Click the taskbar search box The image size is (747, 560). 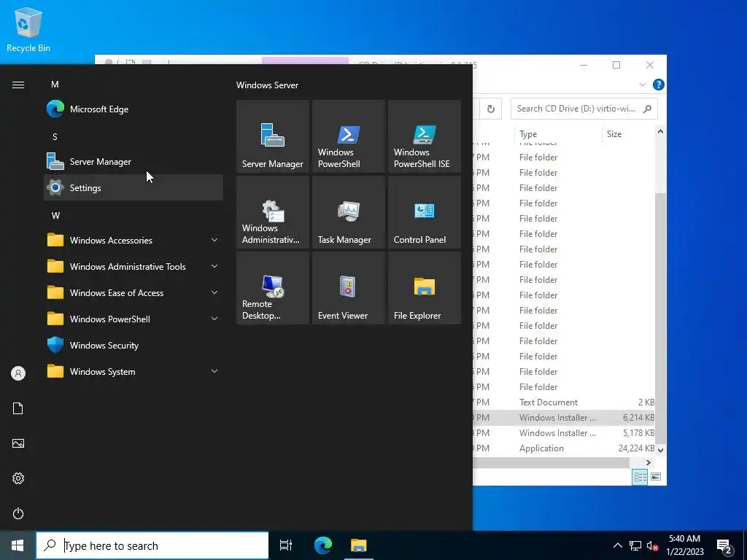click(x=152, y=545)
